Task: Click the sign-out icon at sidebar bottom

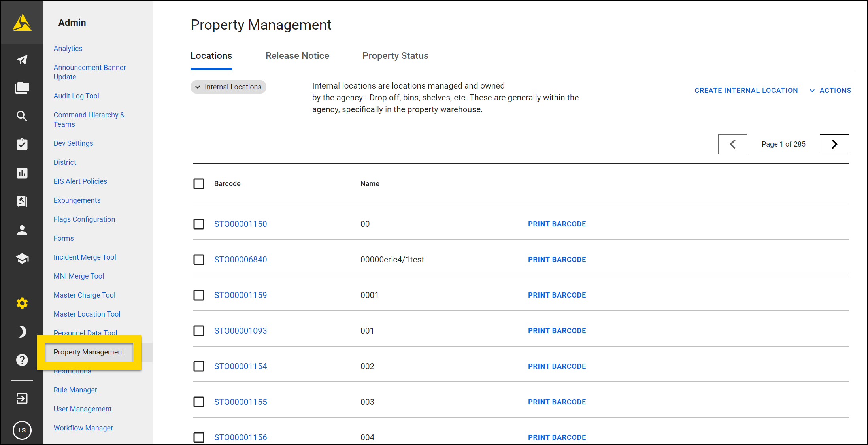Action: 22,398
